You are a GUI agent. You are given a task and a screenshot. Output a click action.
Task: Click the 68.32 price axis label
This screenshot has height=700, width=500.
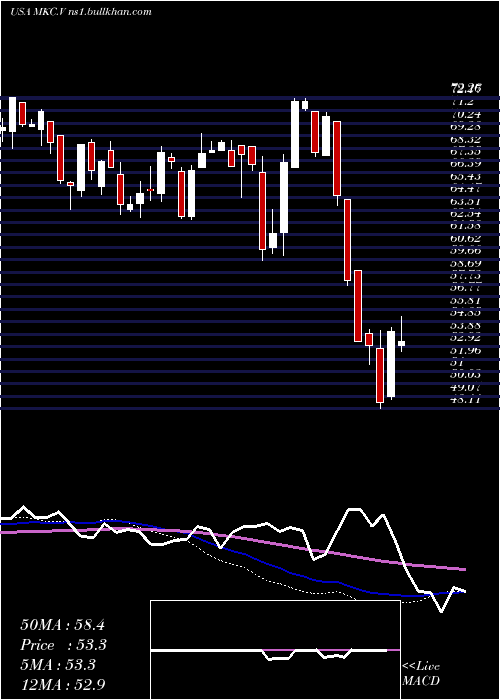[466, 139]
